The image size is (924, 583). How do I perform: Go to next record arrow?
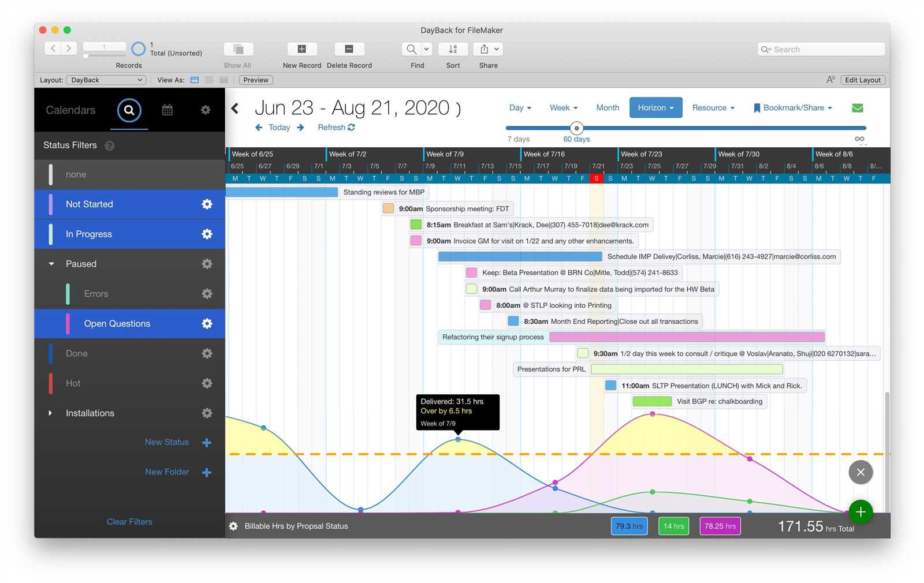point(69,48)
